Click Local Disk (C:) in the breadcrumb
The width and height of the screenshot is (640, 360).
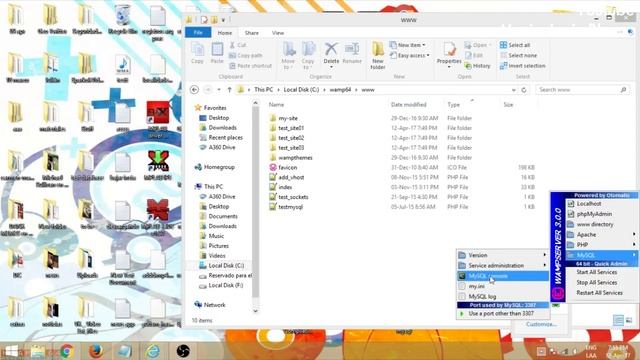click(x=301, y=90)
